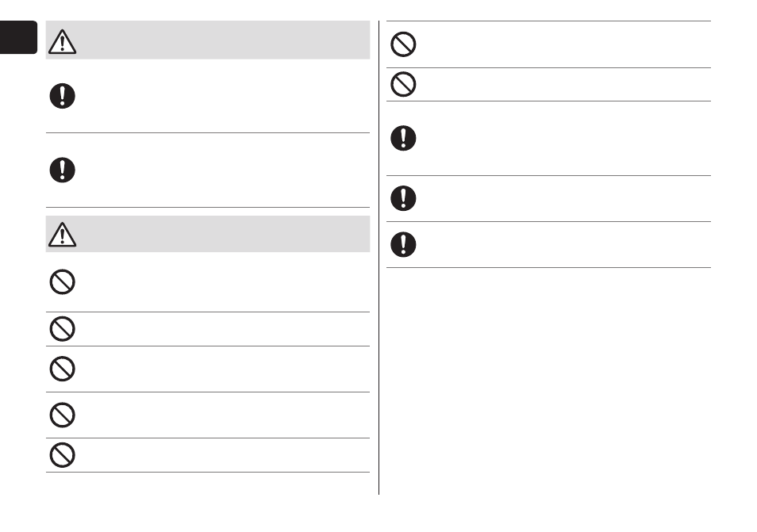Click the last prohibition icon in the left column
The width and height of the screenshot is (757, 532).
(x=62, y=455)
